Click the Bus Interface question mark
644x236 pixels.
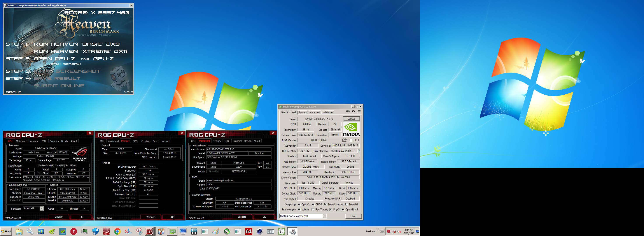(x=359, y=151)
